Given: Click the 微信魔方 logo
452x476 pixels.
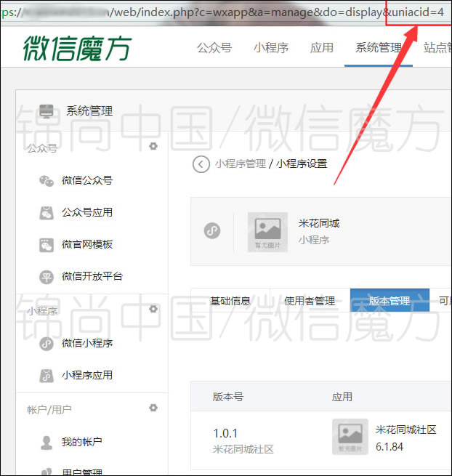Looking at the screenshot, I should pyautogui.click(x=77, y=48).
